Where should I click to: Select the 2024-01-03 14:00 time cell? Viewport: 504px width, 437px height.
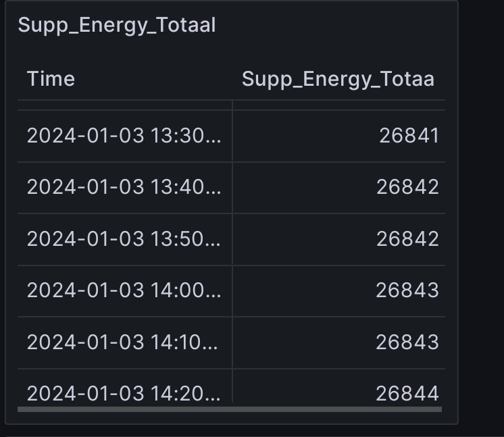[125, 291]
